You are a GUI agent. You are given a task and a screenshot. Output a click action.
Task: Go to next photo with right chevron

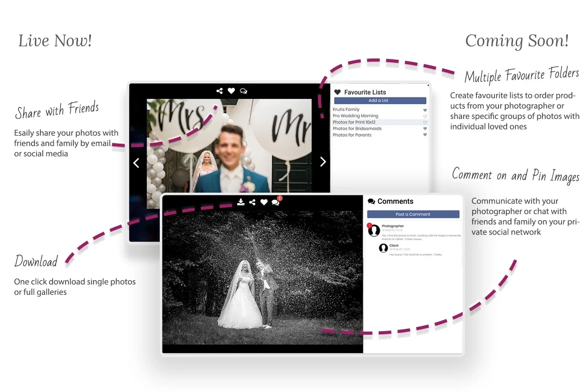click(x=323, y=162)
